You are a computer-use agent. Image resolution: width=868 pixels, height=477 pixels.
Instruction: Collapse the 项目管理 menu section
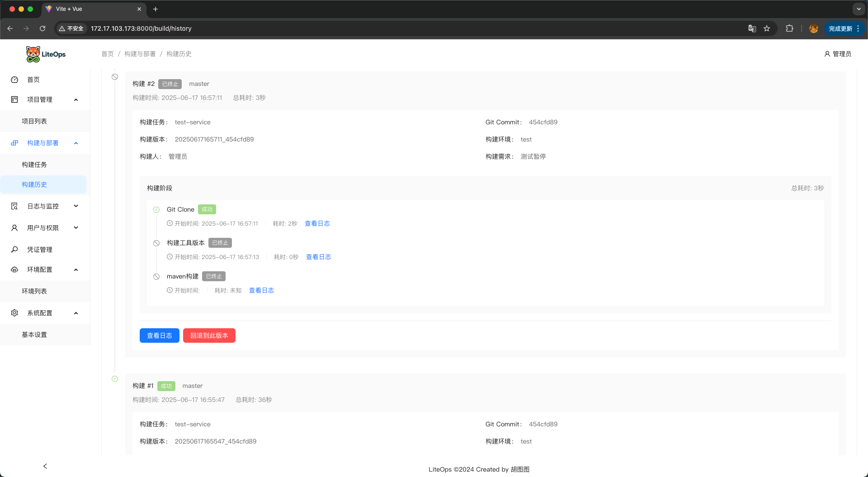(76, 99)
